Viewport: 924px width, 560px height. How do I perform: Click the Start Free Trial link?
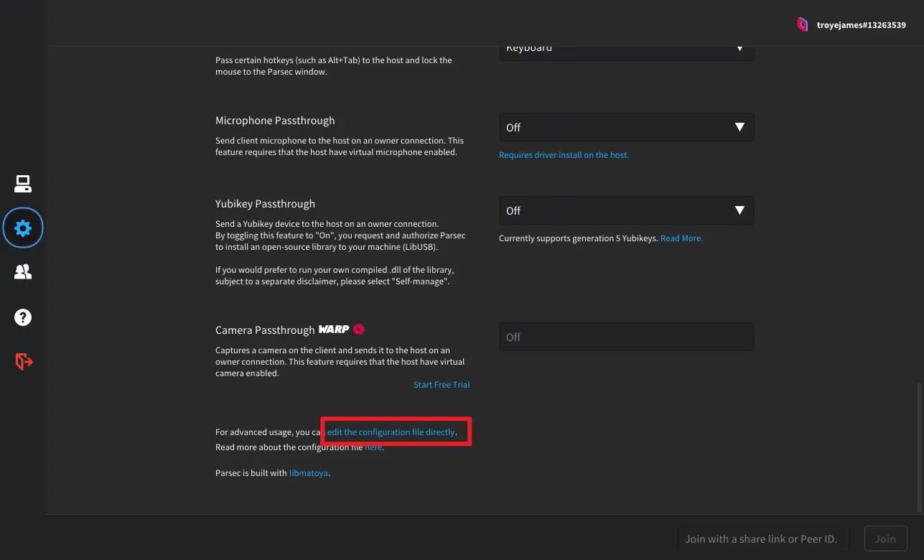coord(442,385)
